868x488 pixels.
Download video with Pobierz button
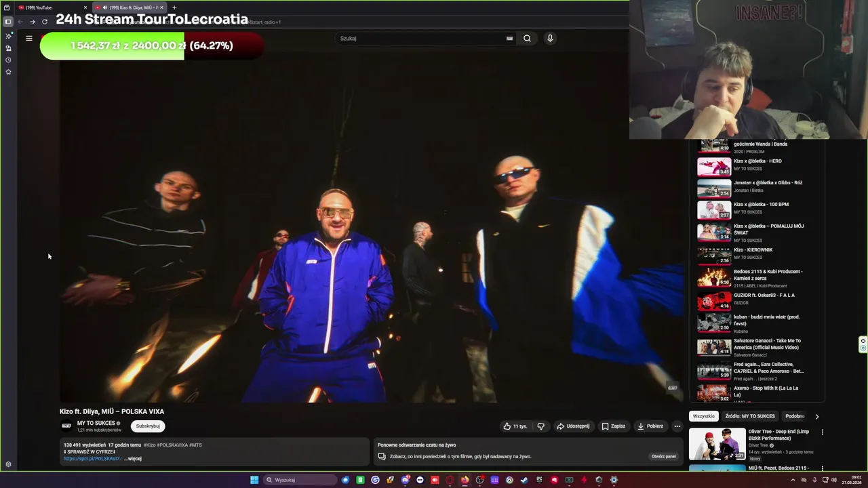[x=650, y=426]
